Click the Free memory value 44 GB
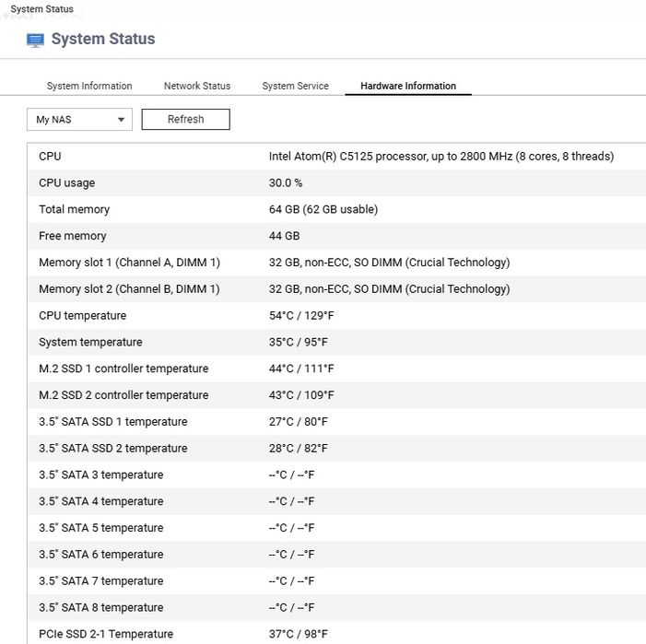 [284, 237]
